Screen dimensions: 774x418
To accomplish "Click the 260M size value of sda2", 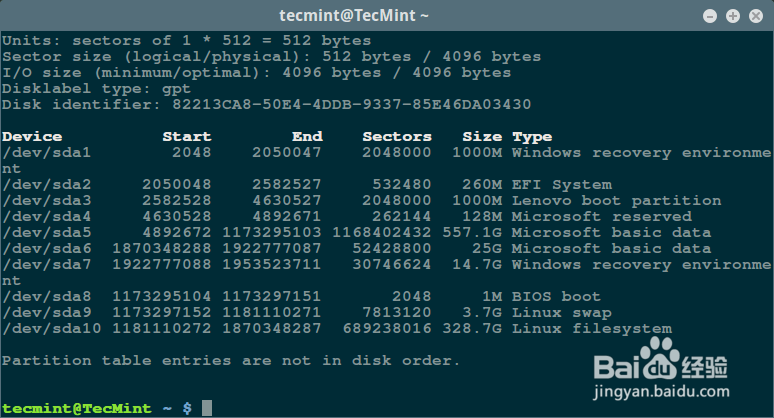I will pyautogui.click(x=482, y=185).
